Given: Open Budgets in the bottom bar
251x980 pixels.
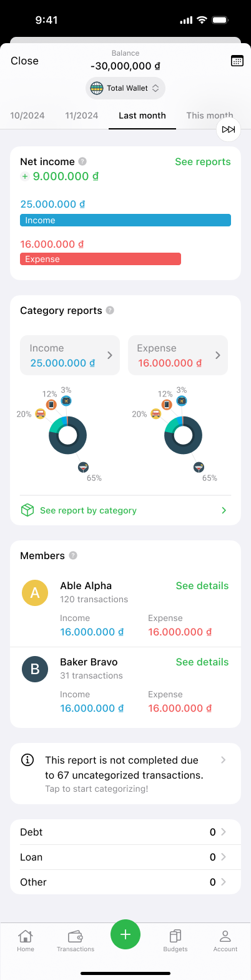Looking at the screenshot, I should [x=175, y=940].
